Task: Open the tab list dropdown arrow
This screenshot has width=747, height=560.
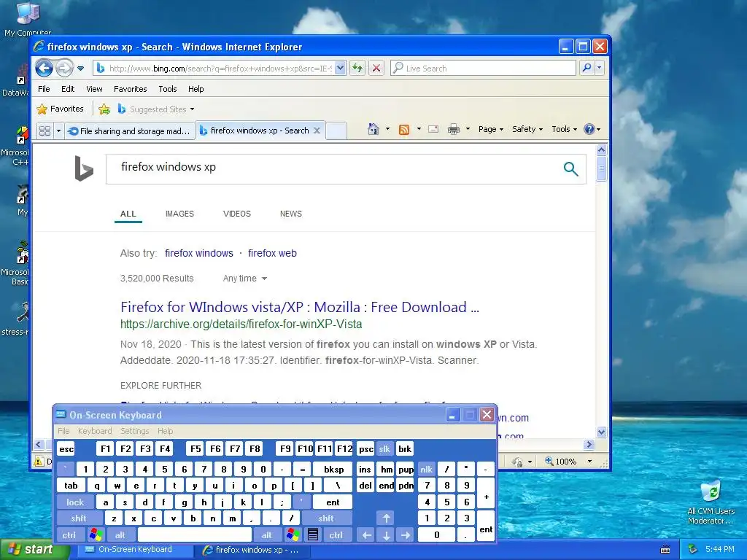Action: (58, 131)
